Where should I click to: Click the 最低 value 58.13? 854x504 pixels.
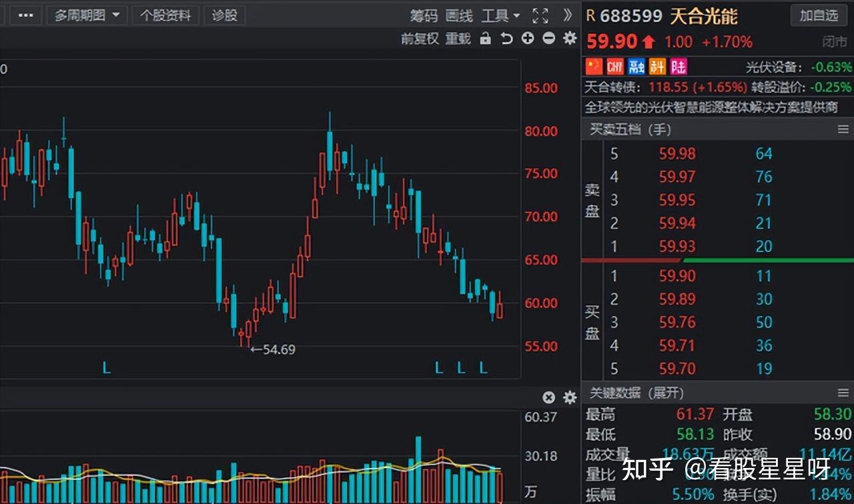coord(695,435)
